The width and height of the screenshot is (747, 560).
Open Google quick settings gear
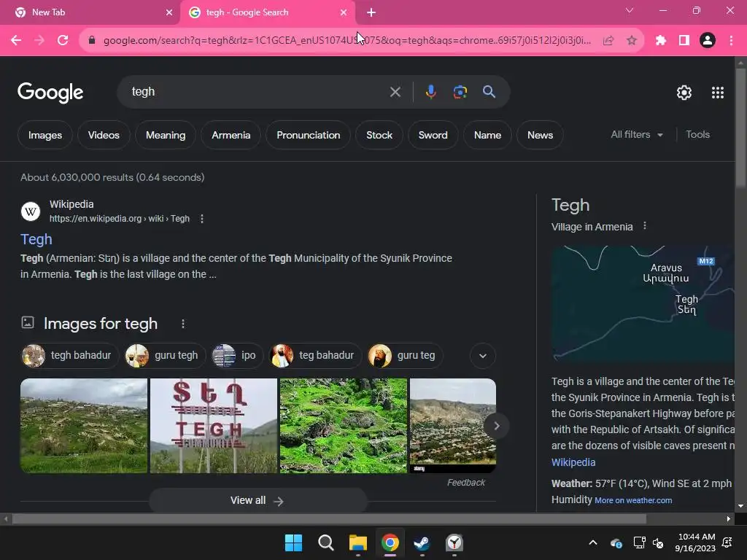tap(684, 93)
